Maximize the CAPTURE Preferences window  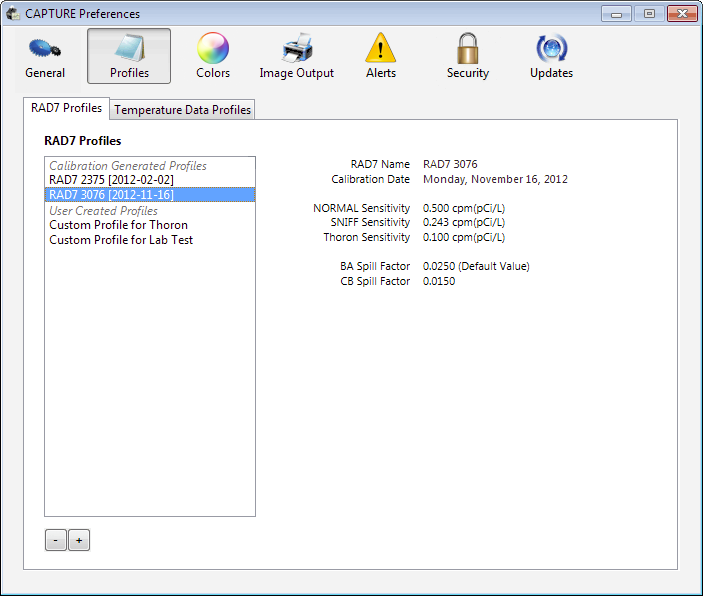pyautogui.click(x=649, y=14)
